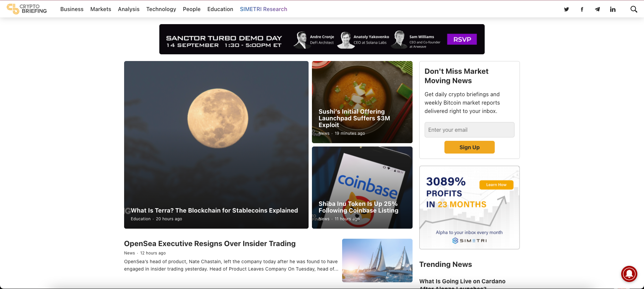This screenshot has height=289, width=644.
Task: Click the Learn How button in ad
Action: coord(496,185)
